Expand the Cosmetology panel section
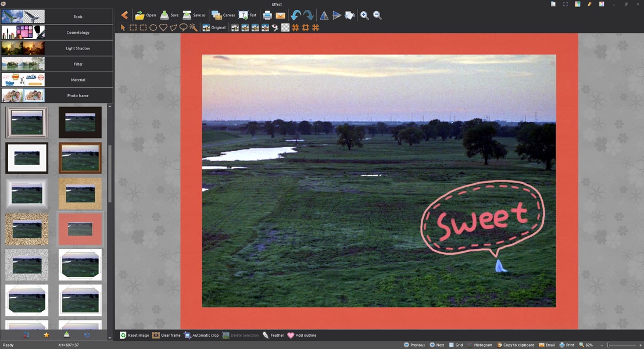 [57, 33]
